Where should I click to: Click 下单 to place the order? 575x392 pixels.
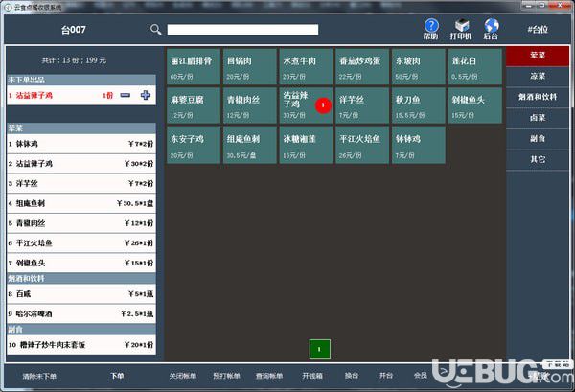117,376
